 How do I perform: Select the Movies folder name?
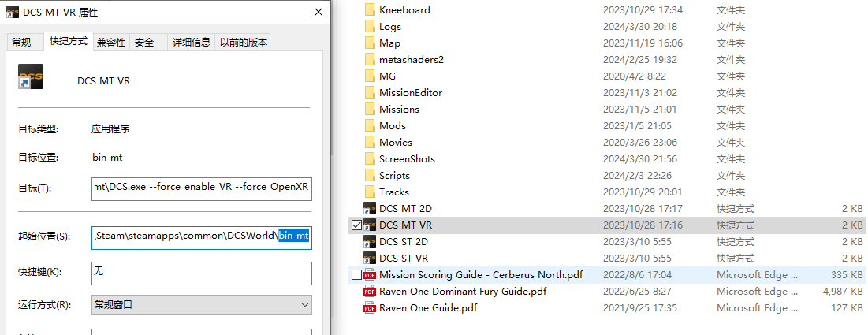coord(396,143)
